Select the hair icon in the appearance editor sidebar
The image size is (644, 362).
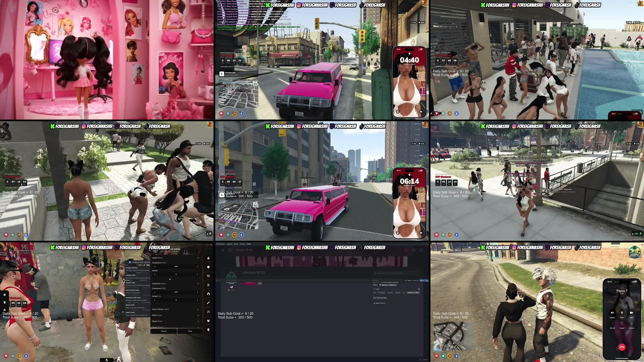(x=208, y=294)
